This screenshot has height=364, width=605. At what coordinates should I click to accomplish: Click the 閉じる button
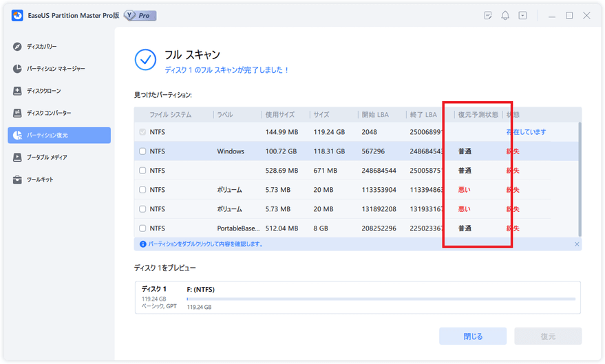point(473,336)
